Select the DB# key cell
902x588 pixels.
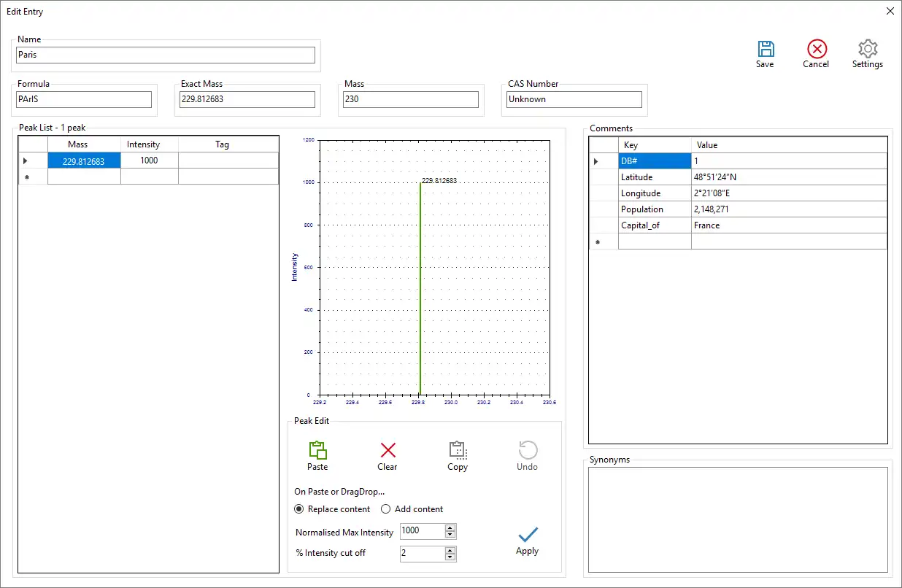[655, 161]
